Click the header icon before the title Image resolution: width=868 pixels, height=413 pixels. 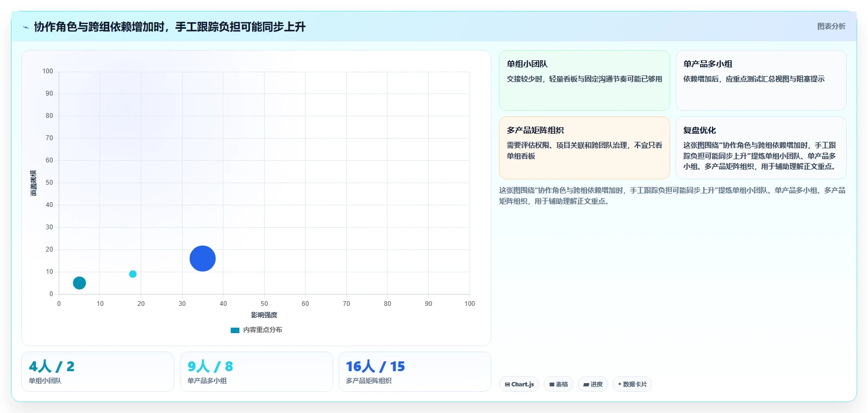(x=26, y=27)
